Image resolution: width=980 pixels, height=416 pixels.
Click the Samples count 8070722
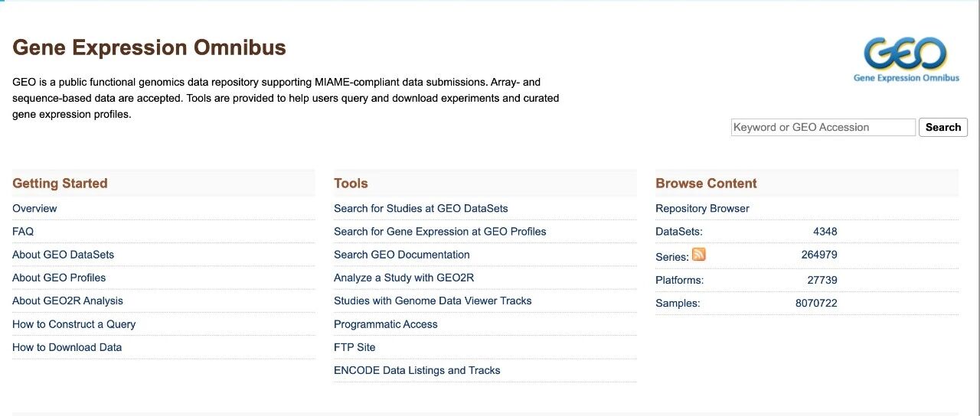pyautogui.click(x=816, y=304)
